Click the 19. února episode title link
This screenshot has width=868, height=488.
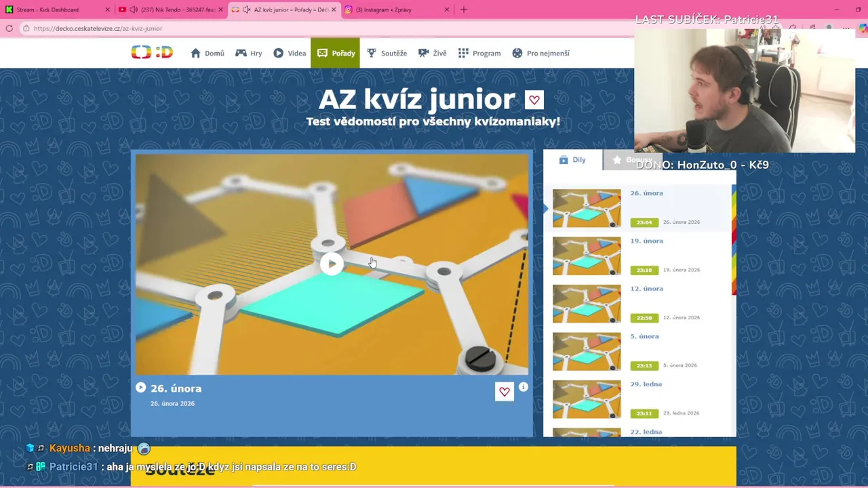click(x=646, y=241)
